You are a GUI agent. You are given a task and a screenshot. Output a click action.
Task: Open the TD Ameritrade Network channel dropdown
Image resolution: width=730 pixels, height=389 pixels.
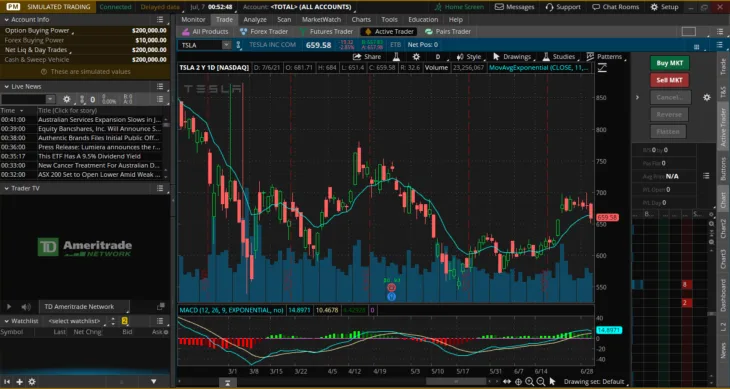tap(83, 307)
